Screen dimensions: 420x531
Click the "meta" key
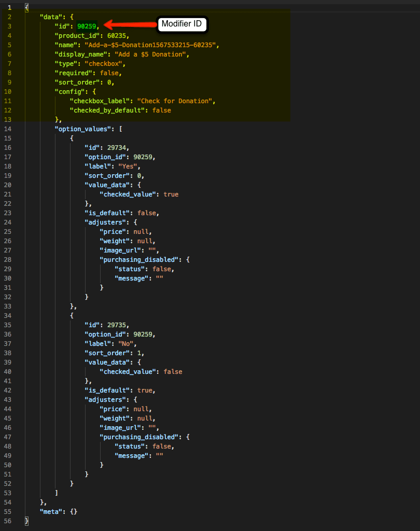51,512
